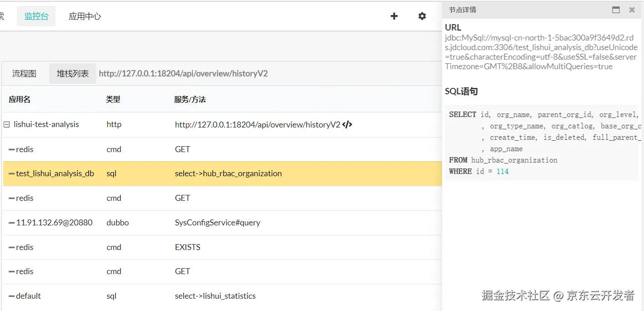644x311 pixels.
Task: Collapse the test_lishui_analysis_db row dash
Action: (11, 173)
